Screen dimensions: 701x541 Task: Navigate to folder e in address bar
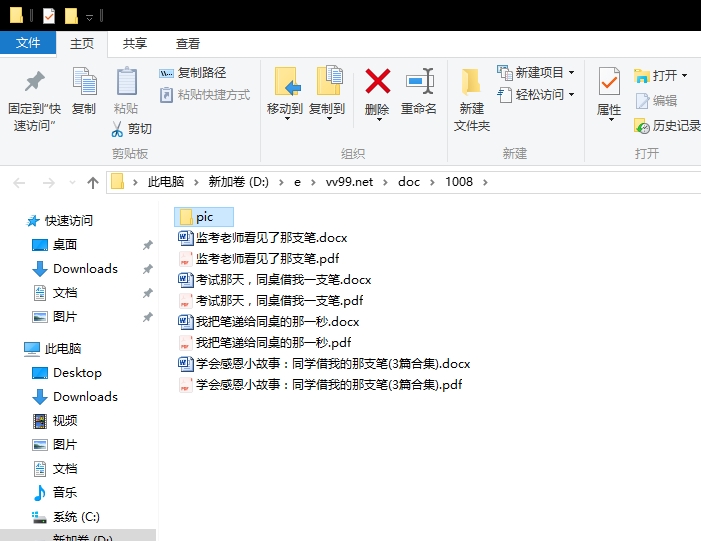[297, 182]
